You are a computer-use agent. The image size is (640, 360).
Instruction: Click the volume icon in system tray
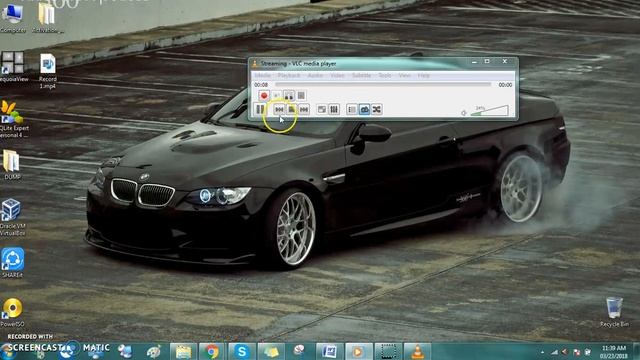[565, 352]
